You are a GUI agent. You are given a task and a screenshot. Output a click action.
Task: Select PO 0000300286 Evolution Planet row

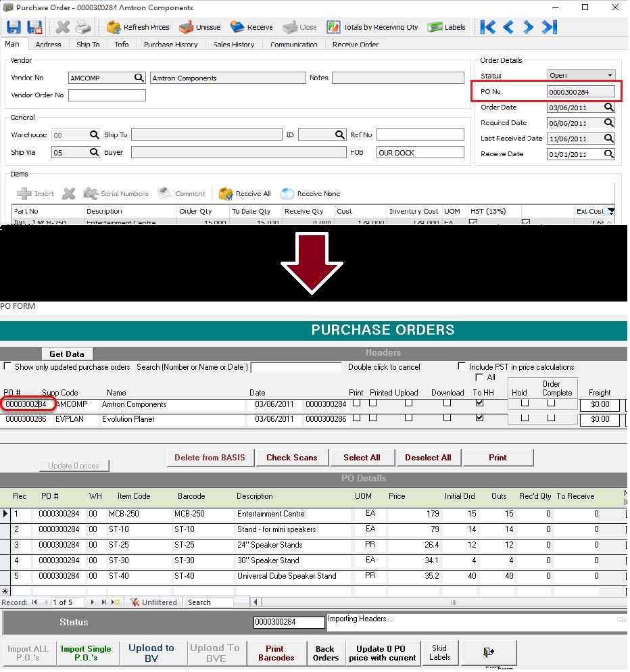pos(313,418)
